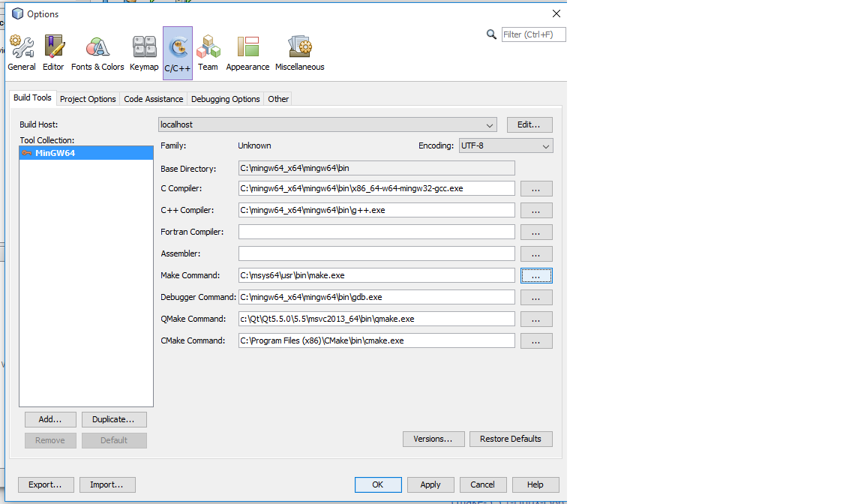864x504 pixels.
Task: Switch to the Project Options tab
Action: tap(88, 99)
